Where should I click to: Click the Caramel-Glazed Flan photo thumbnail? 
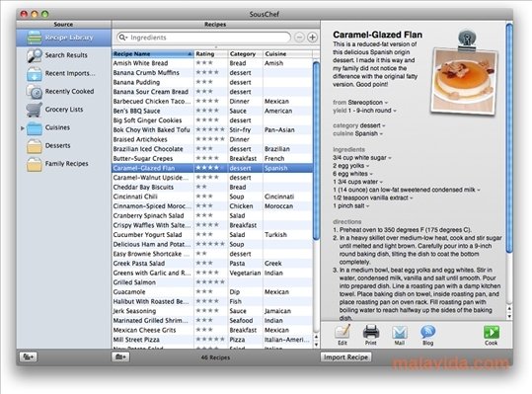464,81
